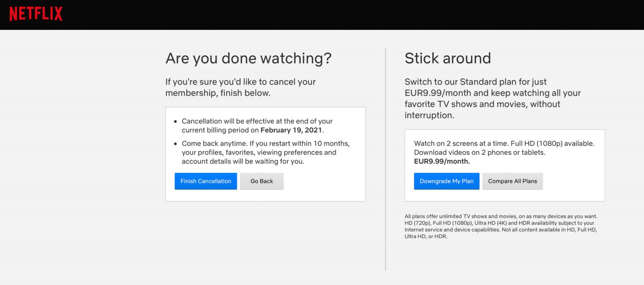This screenshot has height=285, width=644.
Task: Click 'Cancellation will be effective' bullet text
Action: pos(257,126)
